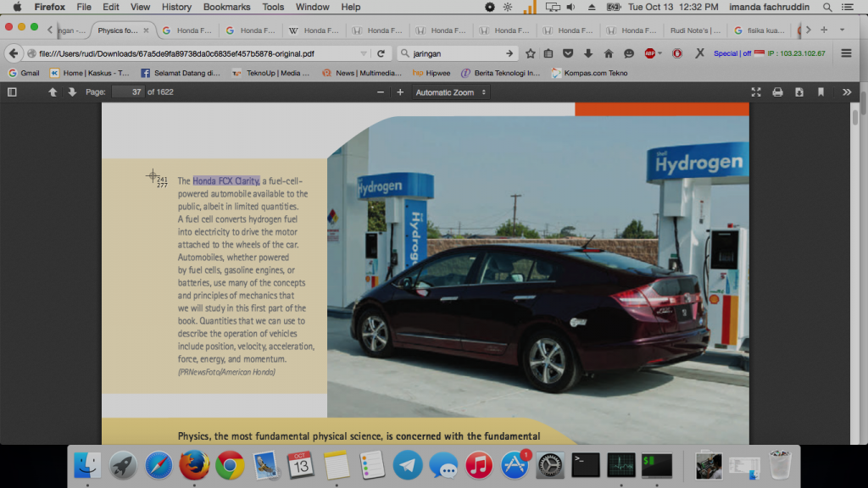Reload the current page
The height and width of the screenshot is (488, 868).
381,53
